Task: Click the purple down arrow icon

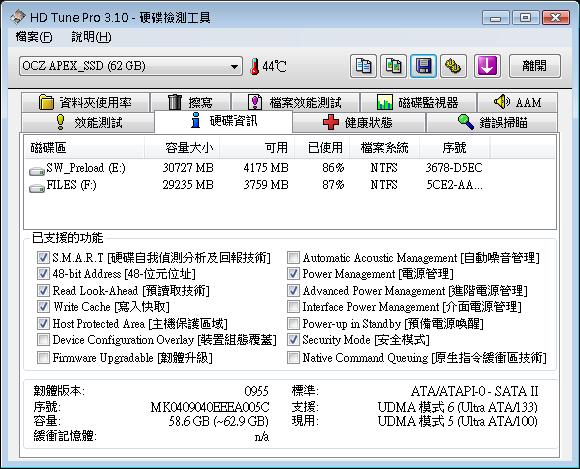Action: (x=487, y=66)
